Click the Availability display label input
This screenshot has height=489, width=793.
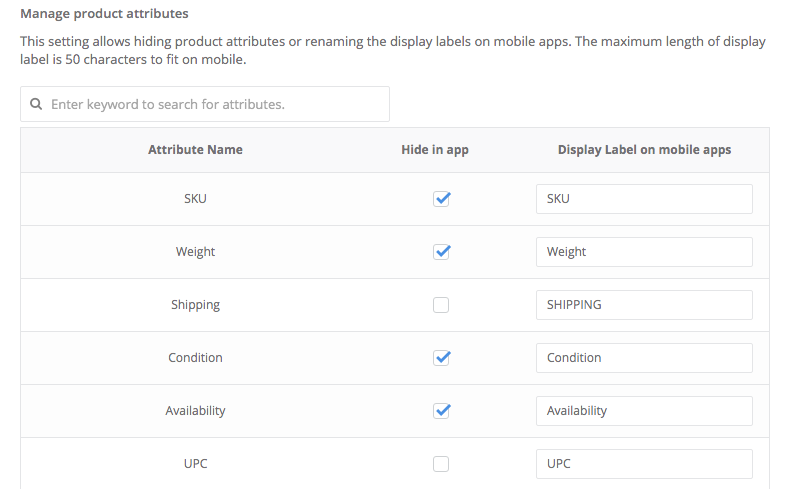644,410
